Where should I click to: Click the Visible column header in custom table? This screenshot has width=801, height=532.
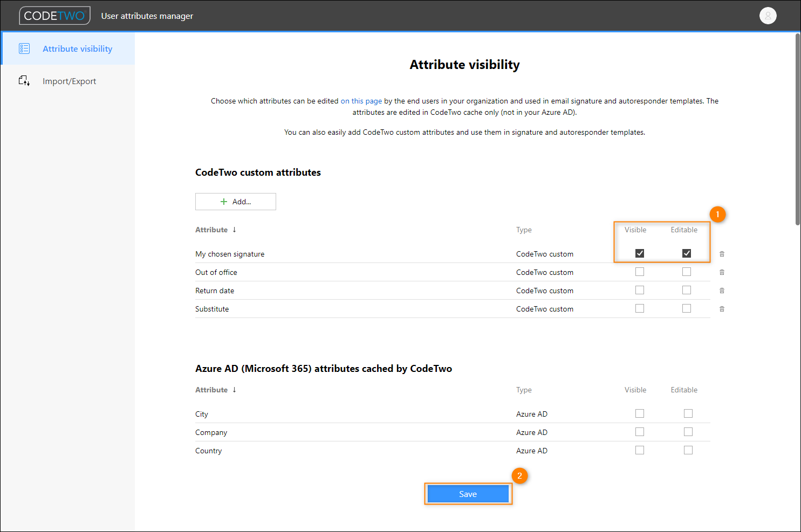(x=635, y=230)
